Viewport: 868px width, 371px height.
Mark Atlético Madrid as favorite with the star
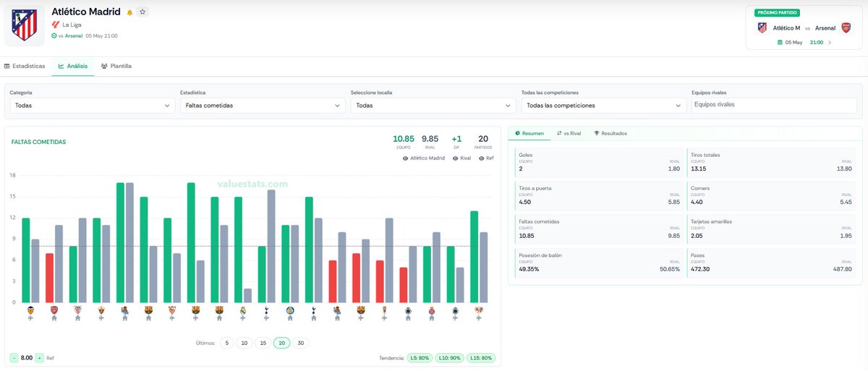[142, 12]
